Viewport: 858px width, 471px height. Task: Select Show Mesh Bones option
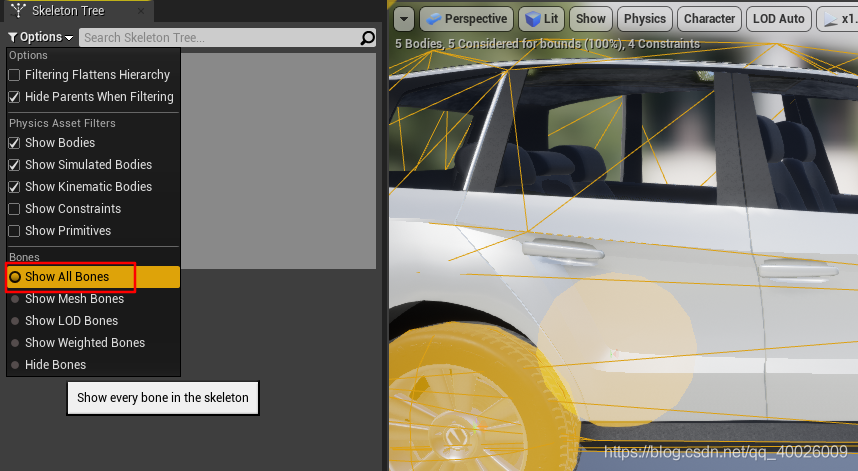click(x=93, y=299)
